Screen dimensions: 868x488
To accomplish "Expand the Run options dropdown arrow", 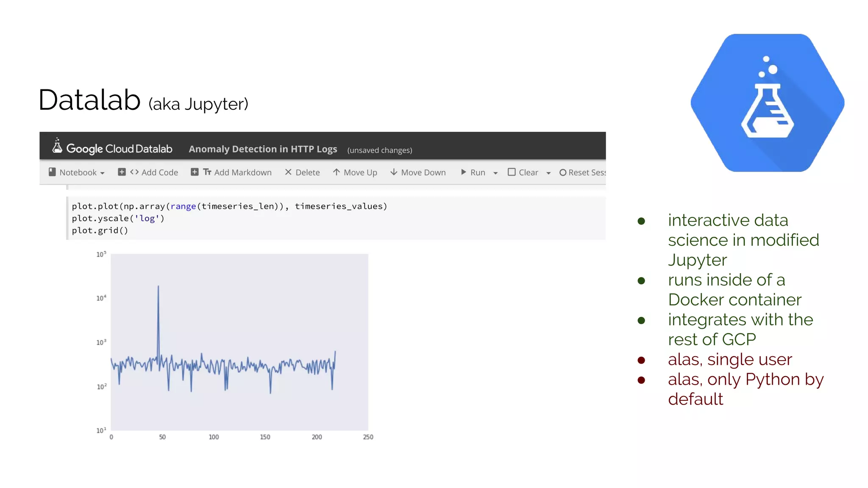I will (495, 173).
